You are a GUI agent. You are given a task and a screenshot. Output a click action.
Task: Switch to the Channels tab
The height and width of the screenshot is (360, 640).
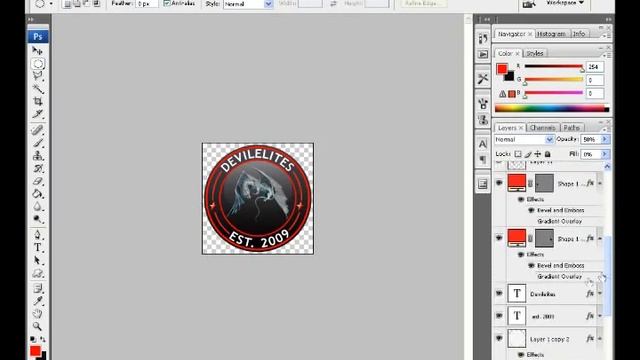tap(542, 128)
